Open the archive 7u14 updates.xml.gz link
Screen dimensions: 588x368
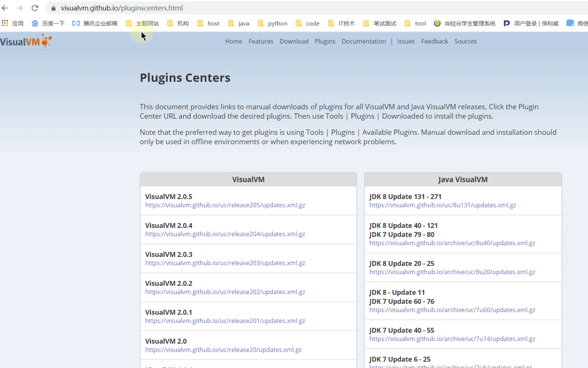[x=452, y=339]
